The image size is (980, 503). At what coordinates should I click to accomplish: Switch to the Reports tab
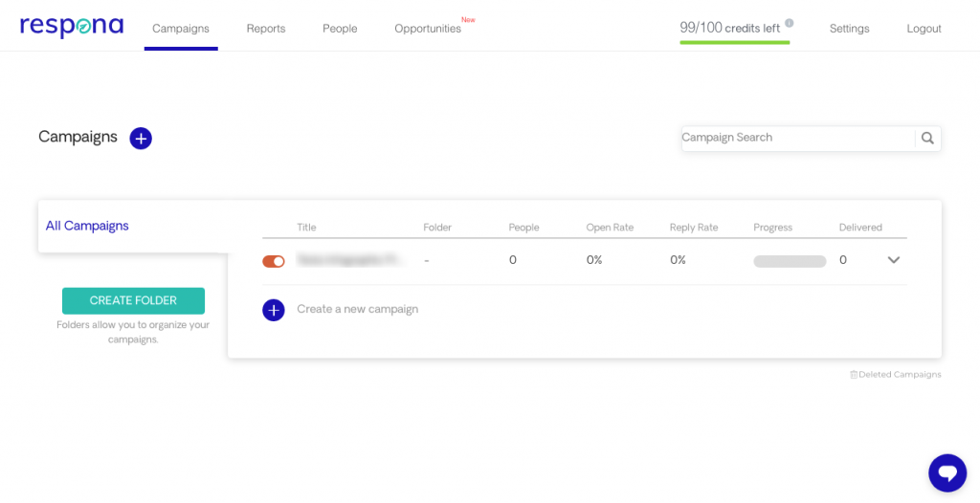click(266, 29)
